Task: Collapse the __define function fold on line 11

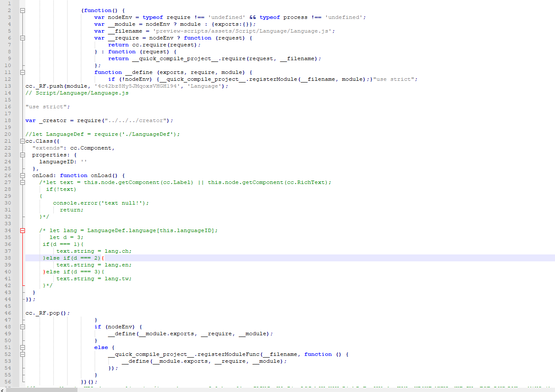Action: click(x=22, y=72)
